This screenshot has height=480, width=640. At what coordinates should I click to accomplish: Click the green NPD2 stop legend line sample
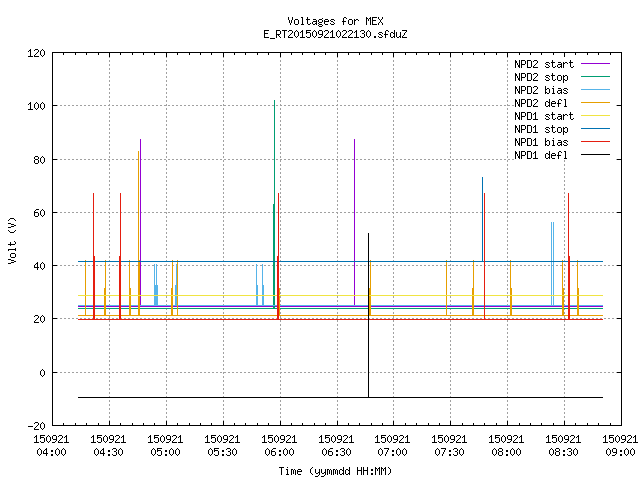point(595,76)
